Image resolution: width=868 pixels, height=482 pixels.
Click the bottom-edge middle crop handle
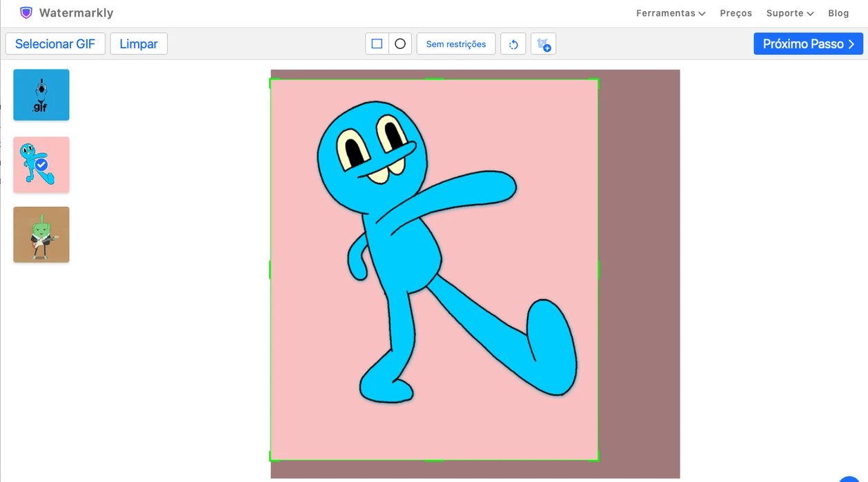coord(434,459)
